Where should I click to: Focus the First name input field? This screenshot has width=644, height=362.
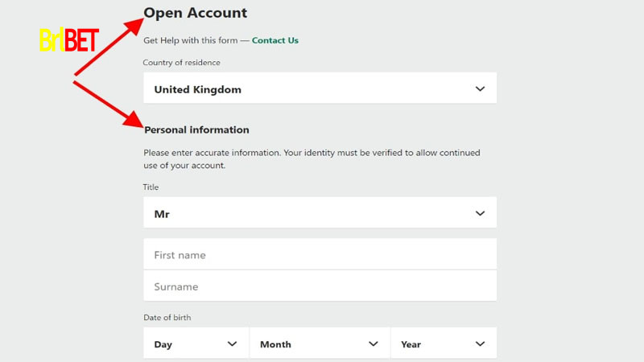click(x=320, y=255)
